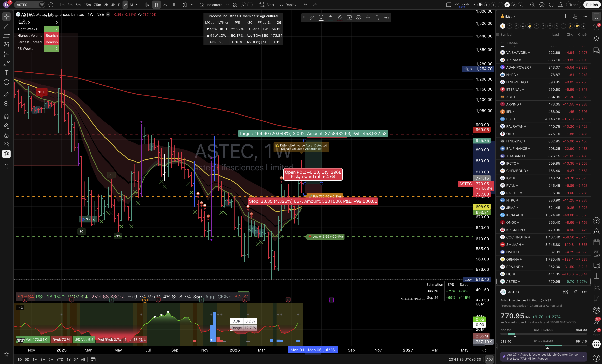Open notifications bell in right sidebar
The width and height of the screenshot is (602, 364).
[x=596, y=333]
